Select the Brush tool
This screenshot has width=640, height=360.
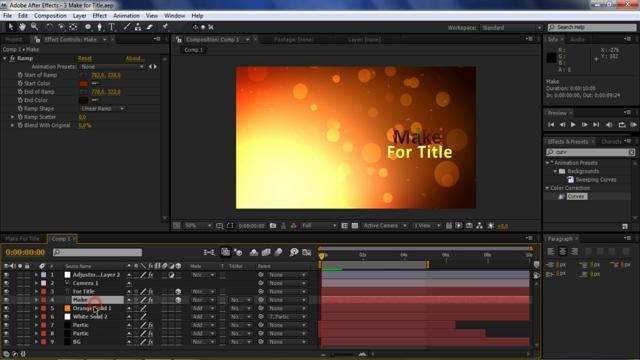pyautogui.click(x=127, y=27)
